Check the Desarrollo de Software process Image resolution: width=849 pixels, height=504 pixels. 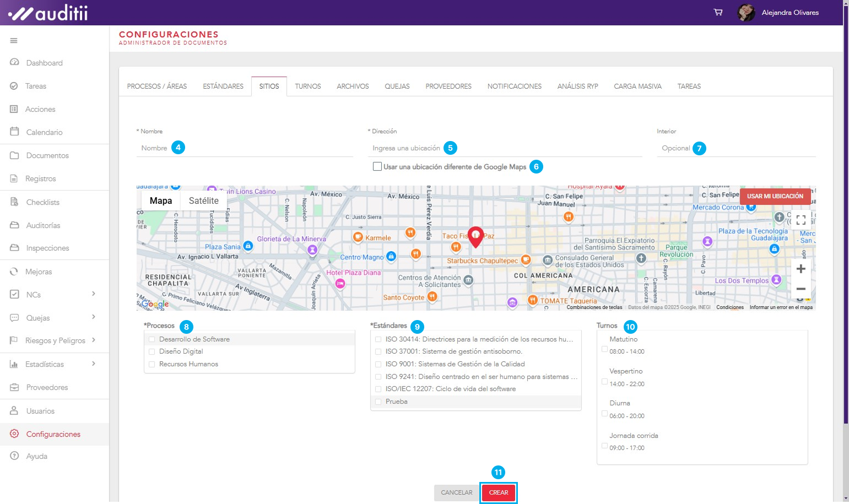152,339
